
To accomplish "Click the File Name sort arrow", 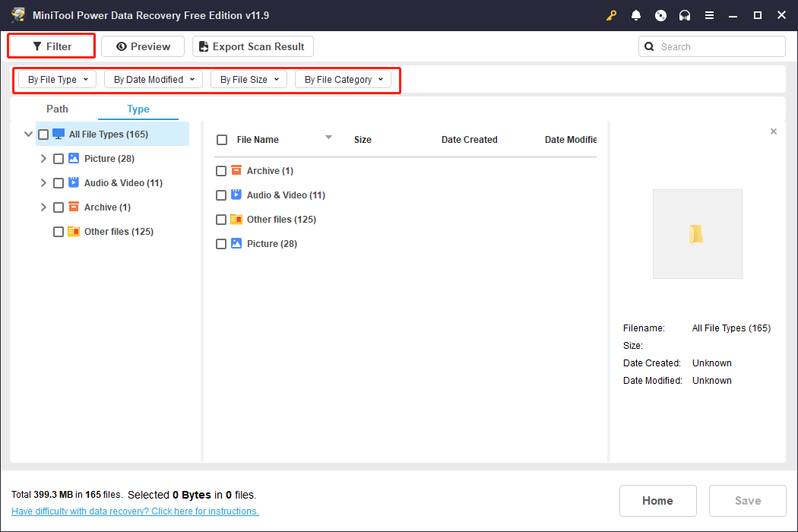I will 329,138.
